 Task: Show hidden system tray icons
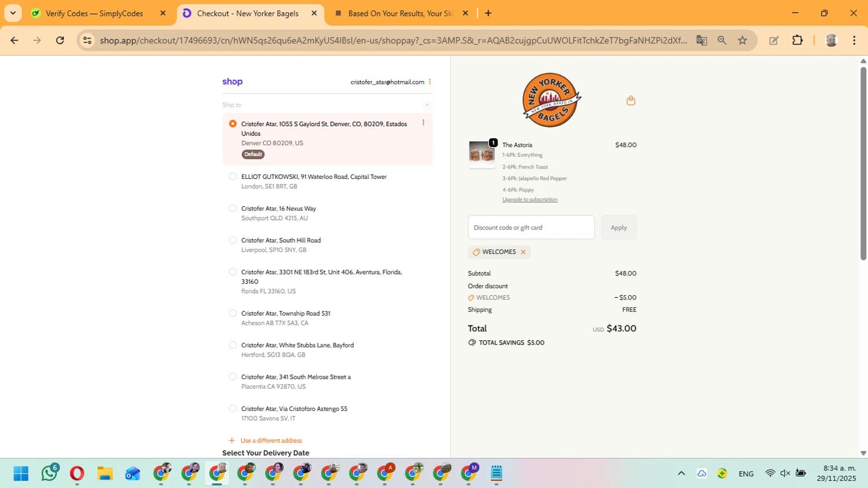coord(681,474)
